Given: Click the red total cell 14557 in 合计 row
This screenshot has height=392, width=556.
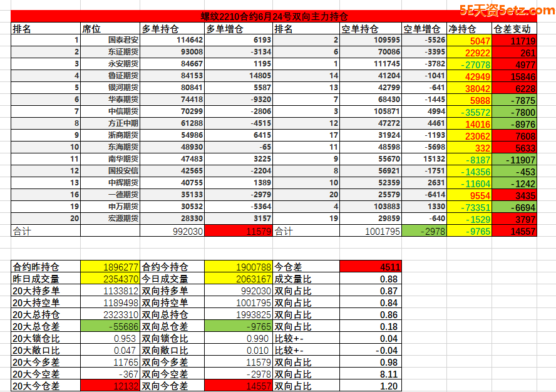Looking at the screenshot, I should (515, 231).
